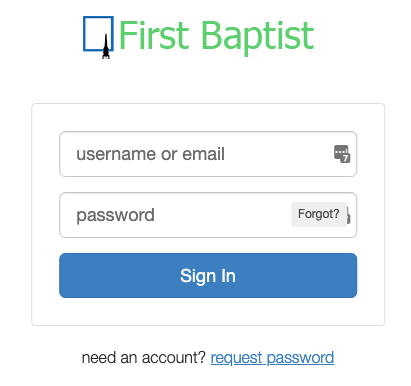Click the word 'request' in the bottom link

(x=236, y=359)
